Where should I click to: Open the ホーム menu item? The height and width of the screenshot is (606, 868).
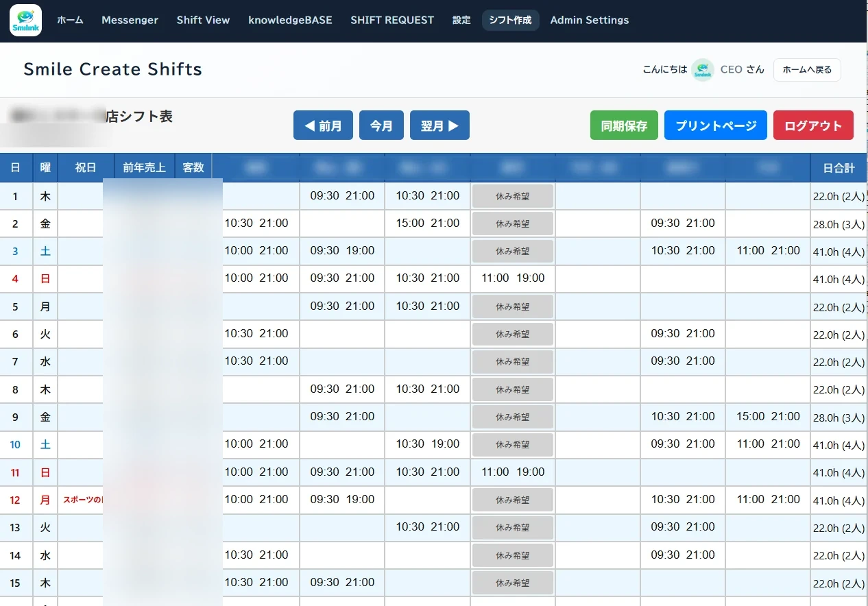[70, 21]
